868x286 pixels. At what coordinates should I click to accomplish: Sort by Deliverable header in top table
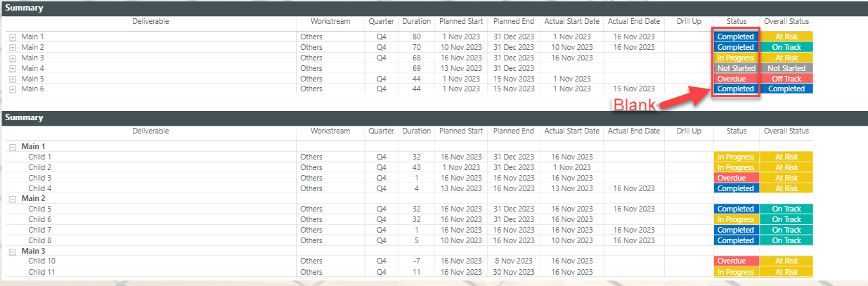tap(150, 21)
